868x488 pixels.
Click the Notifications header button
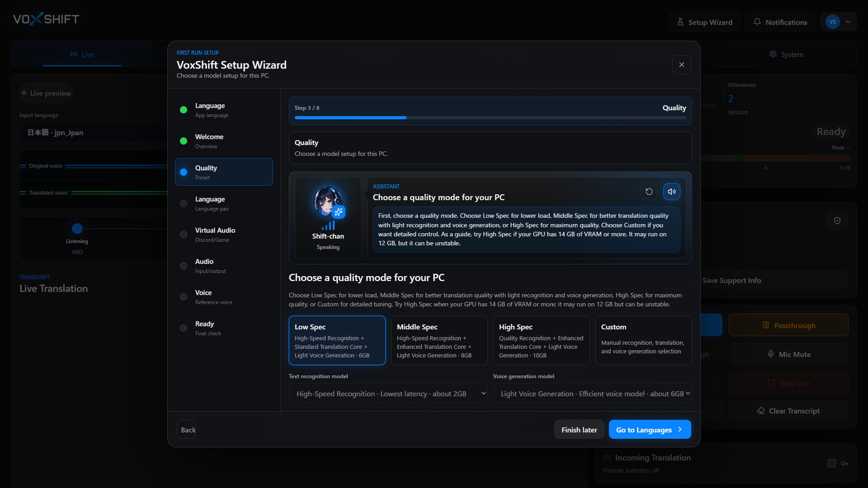780,22
